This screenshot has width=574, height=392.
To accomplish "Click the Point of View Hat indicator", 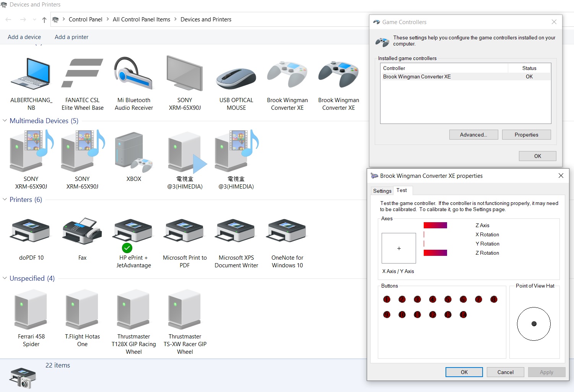I will tap(534, 324).
